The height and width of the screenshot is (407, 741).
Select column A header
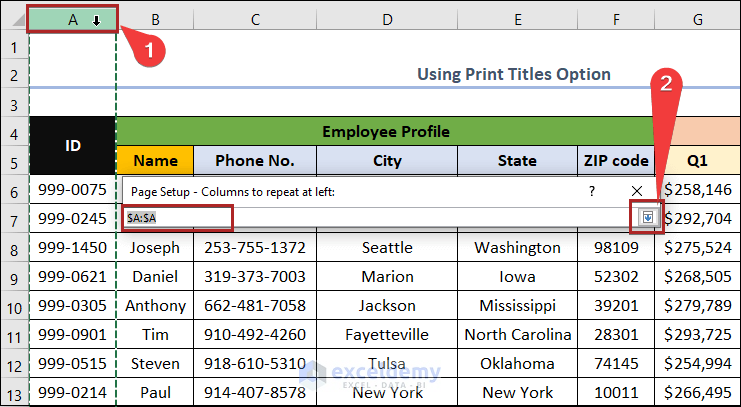73,19
